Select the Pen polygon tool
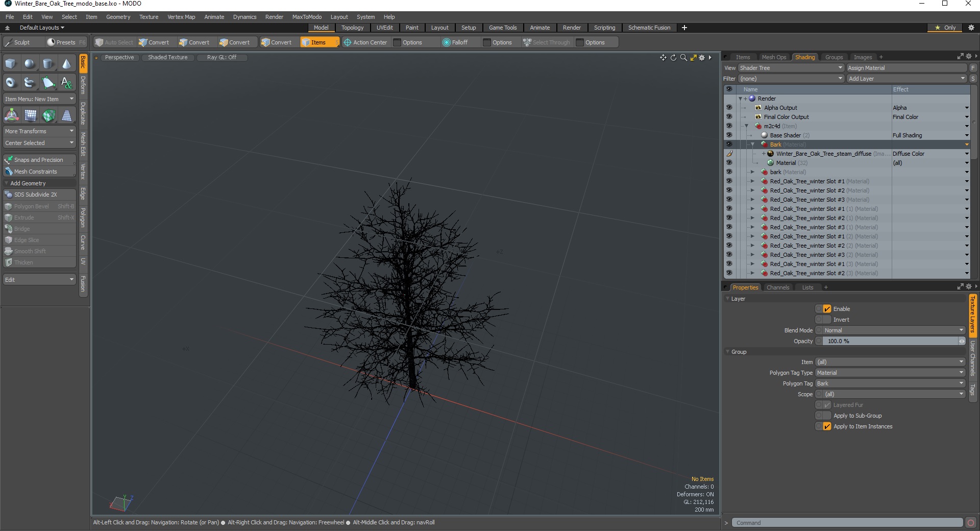980x531 pixels. (48, 82)
